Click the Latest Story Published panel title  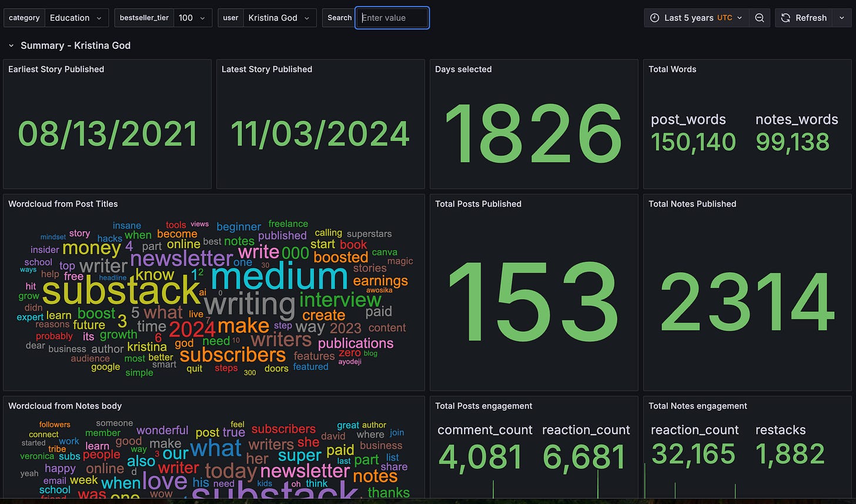(267, 69)
